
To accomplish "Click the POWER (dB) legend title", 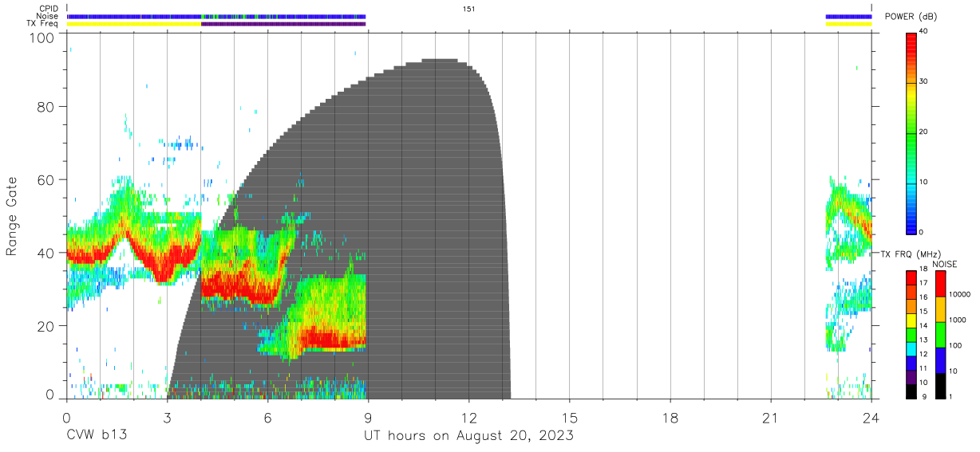I will click(x=911, y=16).
